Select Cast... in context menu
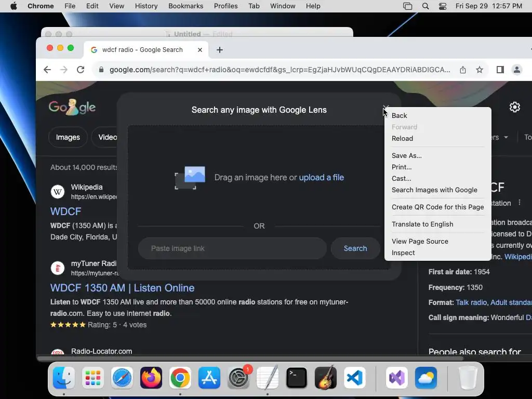Image resolution: width=532 pixels, height=399 pixels. click(x=437, y=179)
